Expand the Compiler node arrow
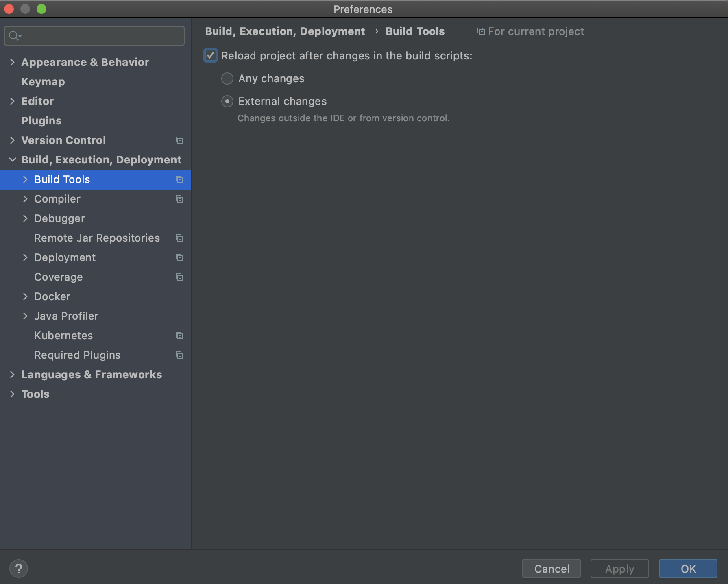Viewport: 728px width, 584px height. (25, 199)
